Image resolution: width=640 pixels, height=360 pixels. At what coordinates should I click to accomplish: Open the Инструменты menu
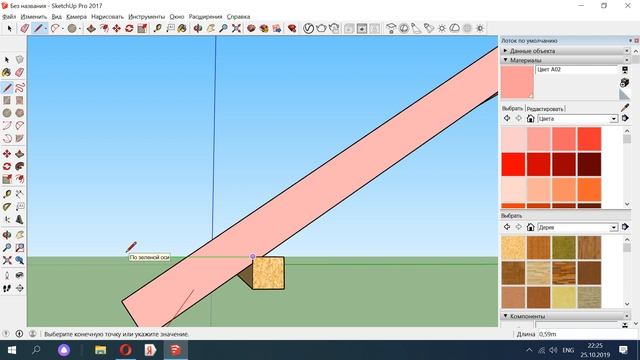[x=147, y=17]
